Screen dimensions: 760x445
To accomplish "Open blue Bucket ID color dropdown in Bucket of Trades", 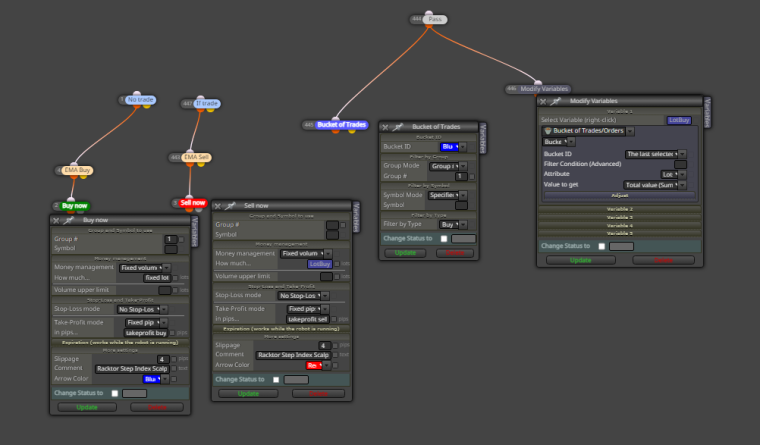I will tap(453, 147).
